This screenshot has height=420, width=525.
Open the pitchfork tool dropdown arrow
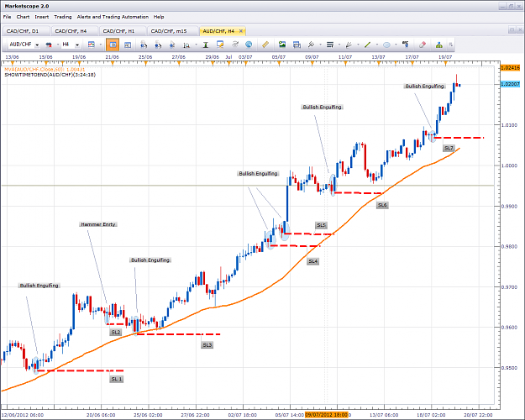click(x=320, y=45)
